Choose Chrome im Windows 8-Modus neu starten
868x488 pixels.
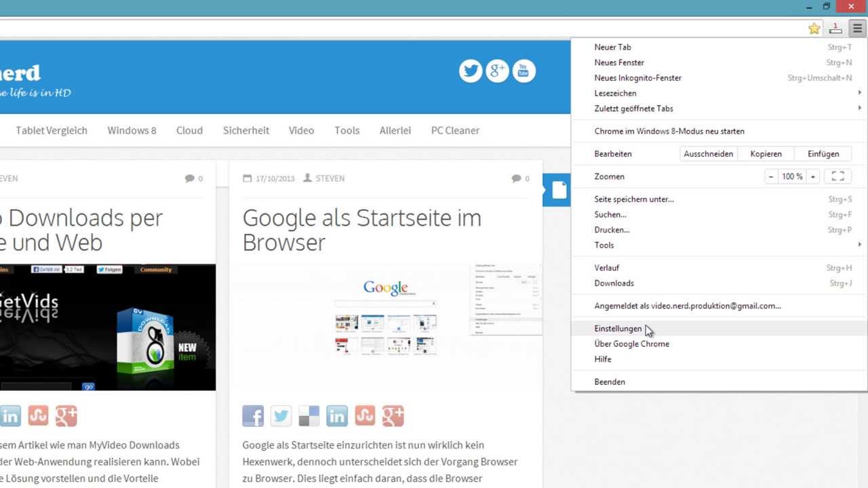[719, 131]
